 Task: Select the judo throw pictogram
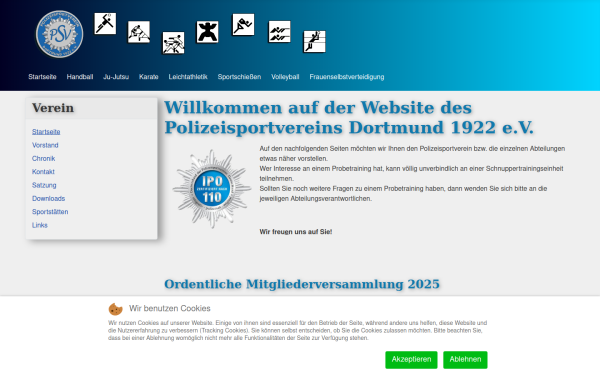click(x=139, y=32)
